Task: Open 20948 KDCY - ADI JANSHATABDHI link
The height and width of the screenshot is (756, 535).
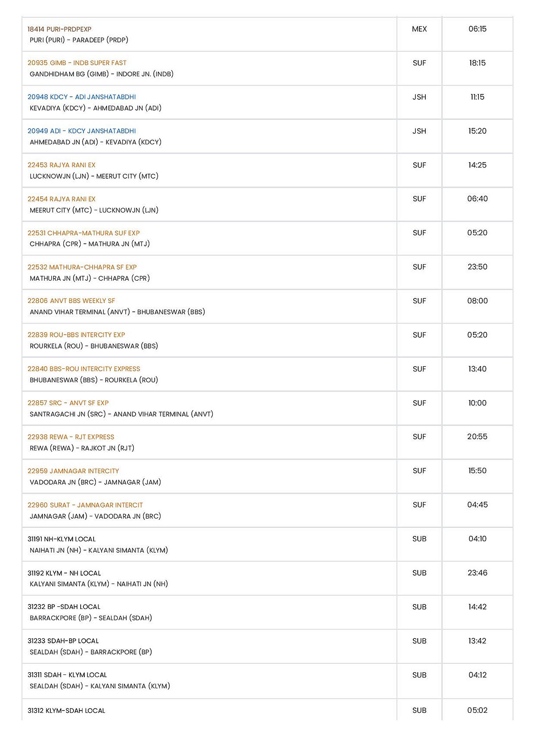Action: [x=82, y=97]
